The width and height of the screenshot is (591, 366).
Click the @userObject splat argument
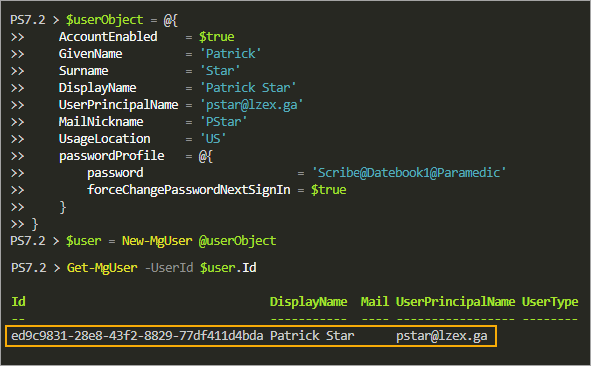coord(237,241)
